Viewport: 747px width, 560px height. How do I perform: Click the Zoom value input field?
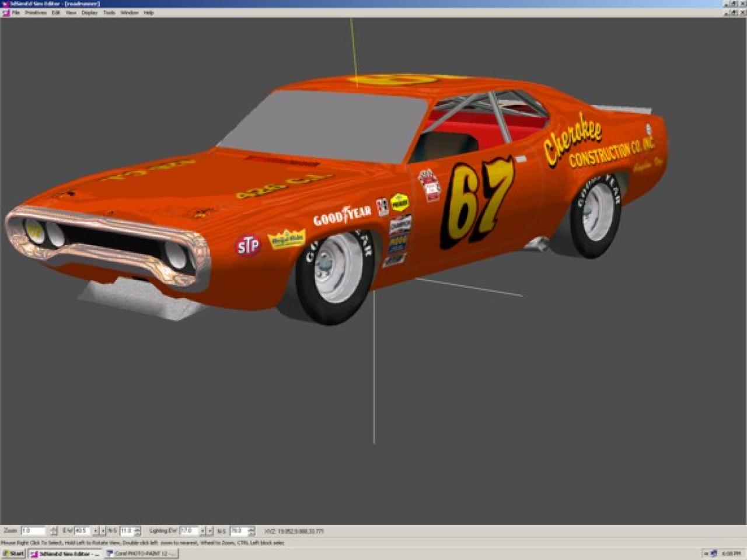click(33, 531)
